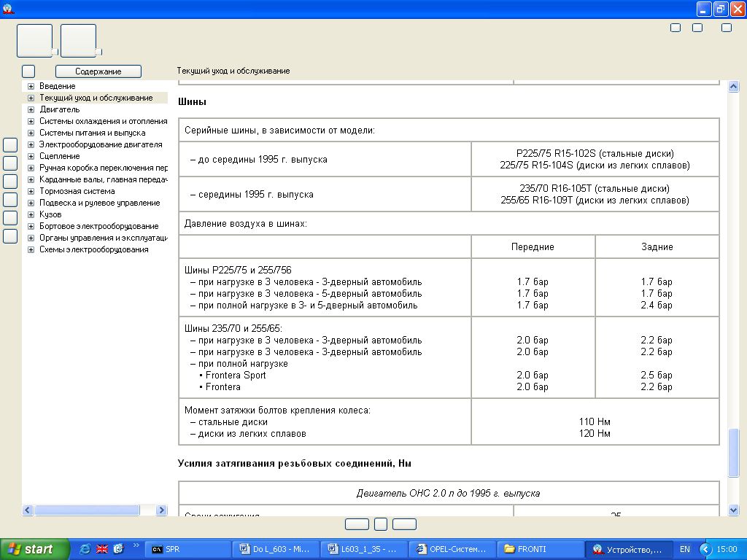The height and width of the screenshot is (560, 747).
Task: Open Internet Explorer from quick launch
Action: 85,549
